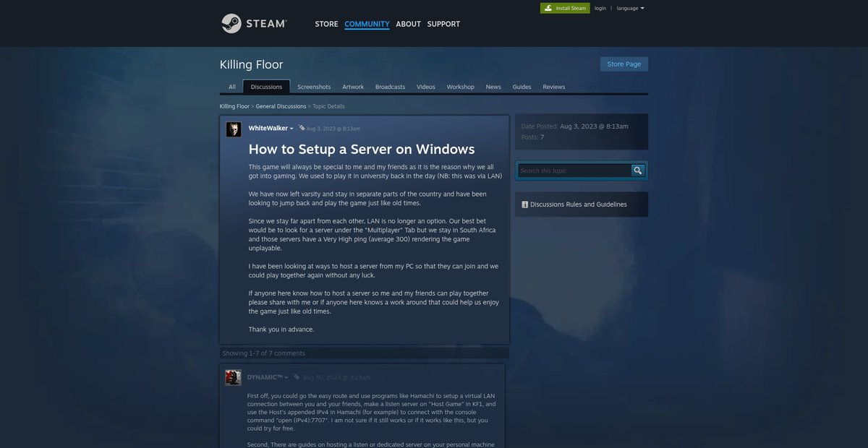
Task: Select the Discussions tab
Action: coord(266,87)
